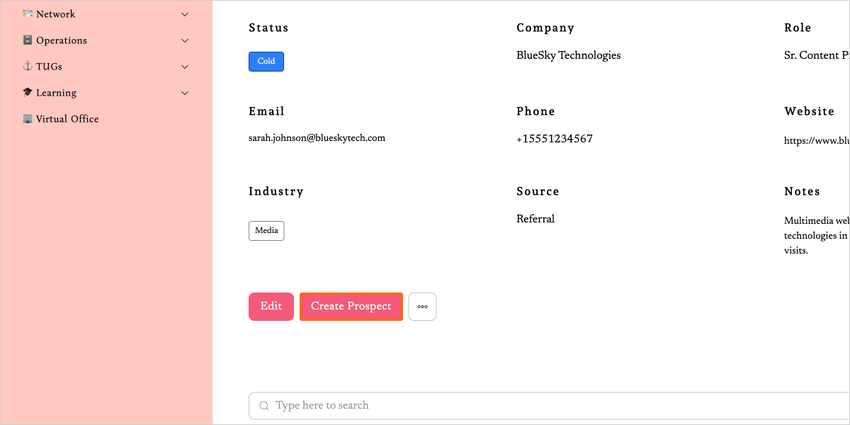The height and width of the screenshot is (425, 850).
Task: Click the TUGs anchor icon
Action: click(x=27, y=67)
